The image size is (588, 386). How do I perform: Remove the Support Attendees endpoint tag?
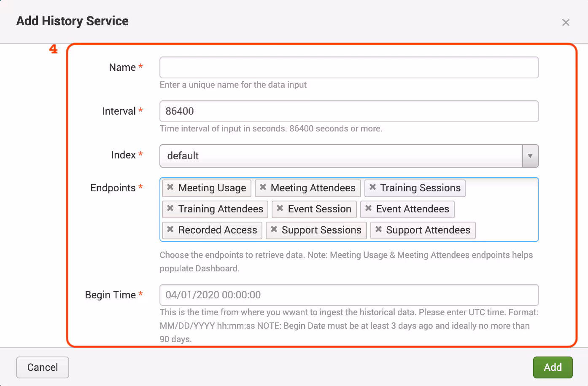(x=378, y=229)
